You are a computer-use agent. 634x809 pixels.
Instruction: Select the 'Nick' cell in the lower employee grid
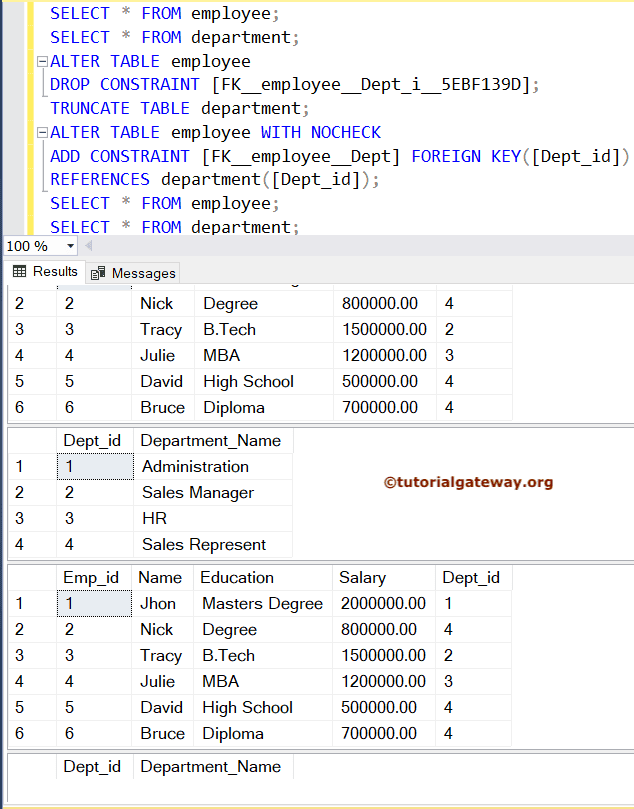click(162, 630)
